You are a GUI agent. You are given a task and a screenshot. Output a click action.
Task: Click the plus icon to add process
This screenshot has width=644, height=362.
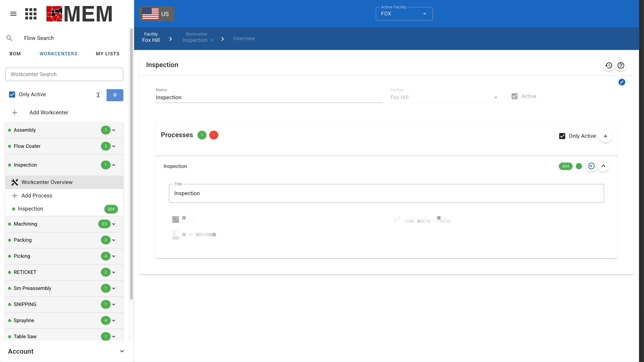pos(605,136)
